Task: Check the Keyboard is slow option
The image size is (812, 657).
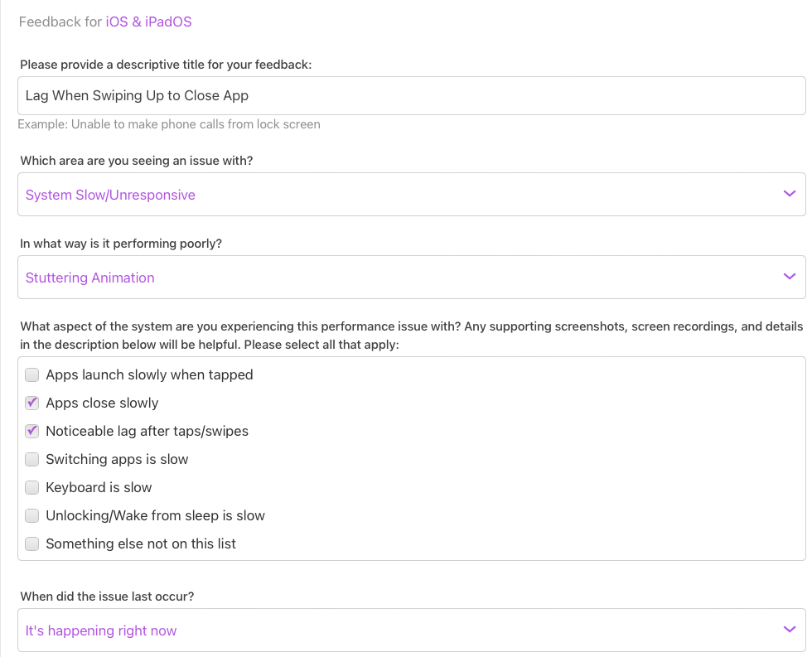Action: pos(32,488)
